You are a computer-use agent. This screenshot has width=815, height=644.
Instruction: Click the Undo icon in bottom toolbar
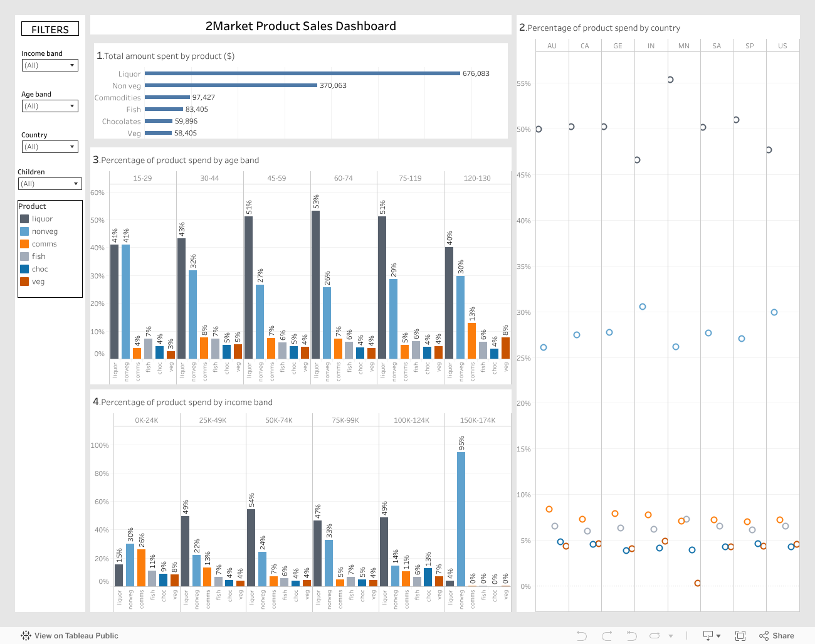[x=581, y=636]
